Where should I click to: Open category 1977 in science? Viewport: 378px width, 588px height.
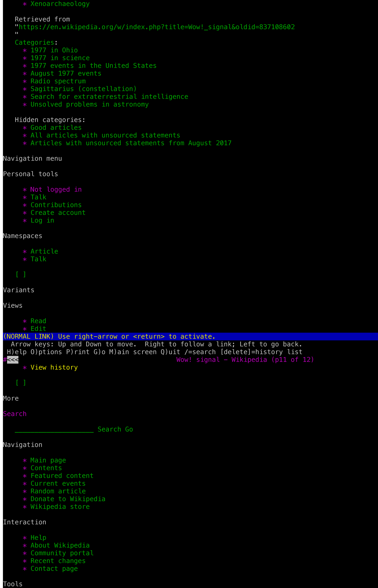coord(60,58)
